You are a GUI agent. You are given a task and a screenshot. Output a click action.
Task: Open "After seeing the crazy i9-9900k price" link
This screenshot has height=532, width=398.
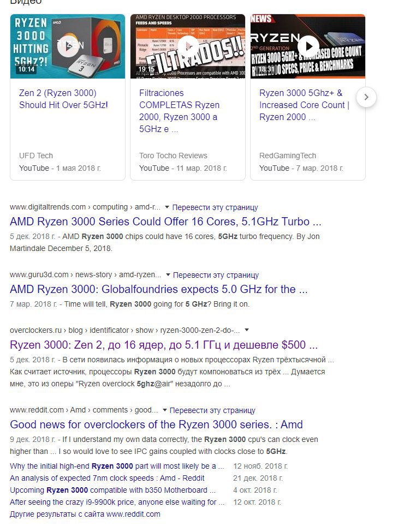coord(117,502)
